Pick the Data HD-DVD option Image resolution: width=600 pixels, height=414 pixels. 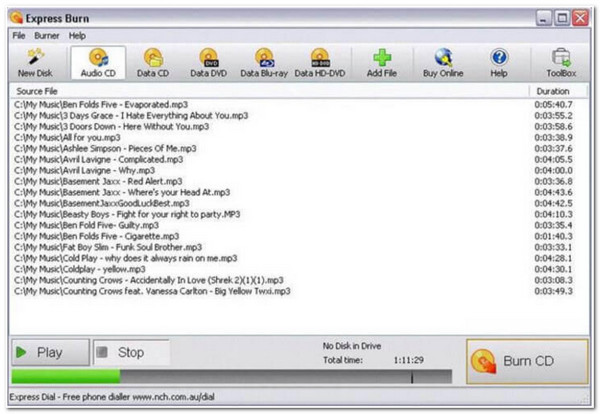coord(320,63)
